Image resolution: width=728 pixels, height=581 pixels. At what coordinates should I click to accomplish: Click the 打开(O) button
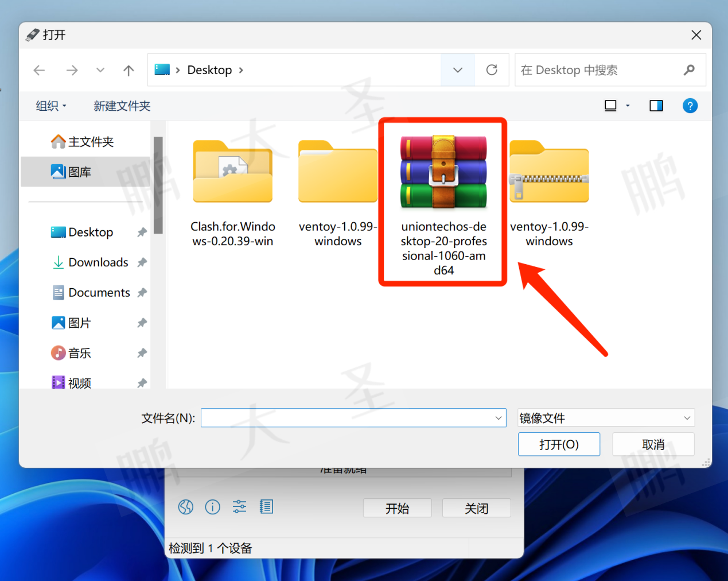559,444
